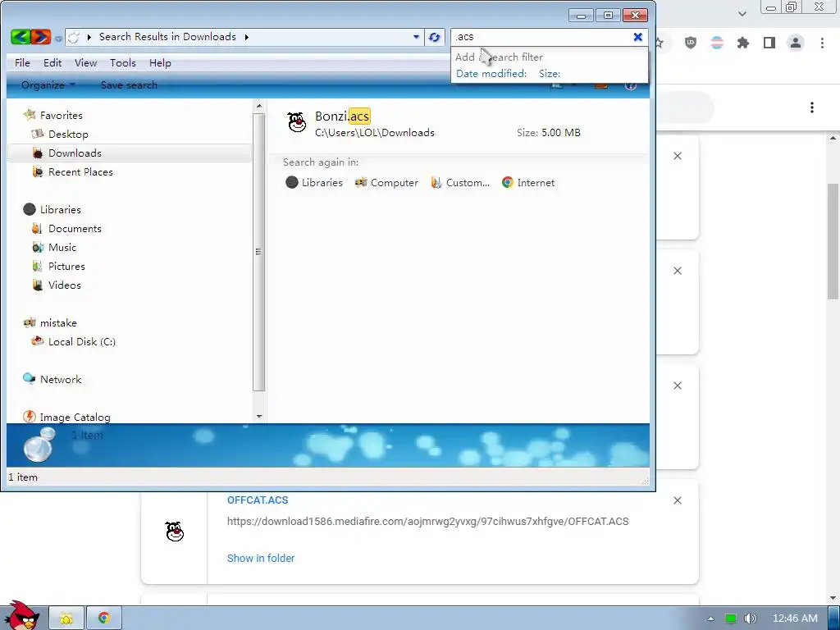Open the Chrome tab search chevron
Image resolution: width=840 pixels, height=630 pixels.
pos(742,14)
